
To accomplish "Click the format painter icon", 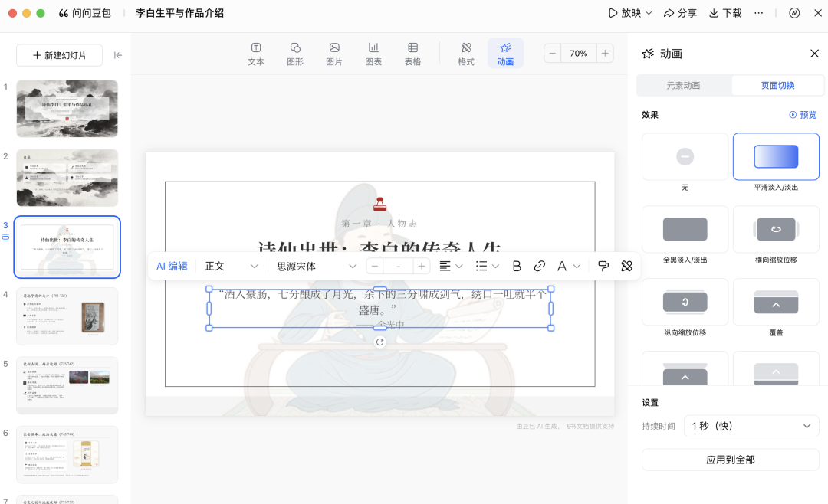I will point(603,266).
